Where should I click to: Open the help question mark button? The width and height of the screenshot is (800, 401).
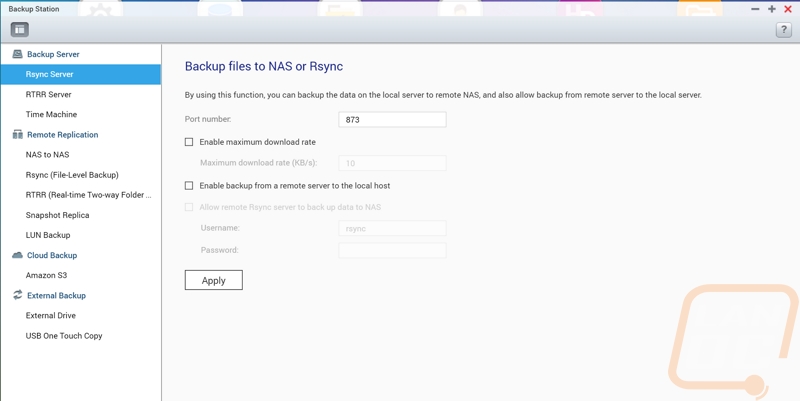pyautogui.click(x=784, y=30)
